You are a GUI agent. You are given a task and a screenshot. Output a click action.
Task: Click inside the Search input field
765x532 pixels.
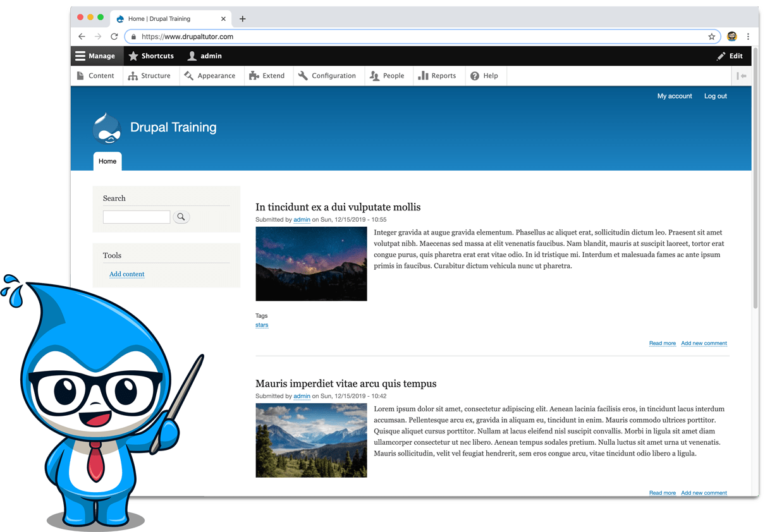[136, 217]
